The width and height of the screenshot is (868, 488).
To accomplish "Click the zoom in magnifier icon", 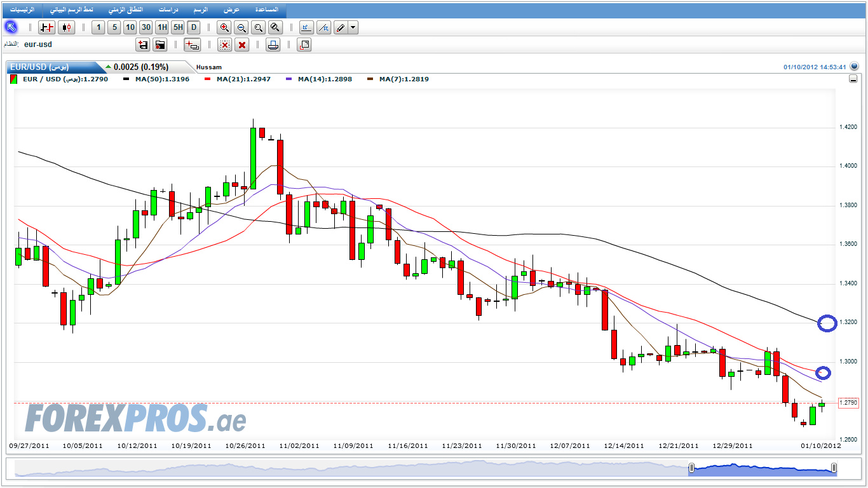I will point(224,27).
